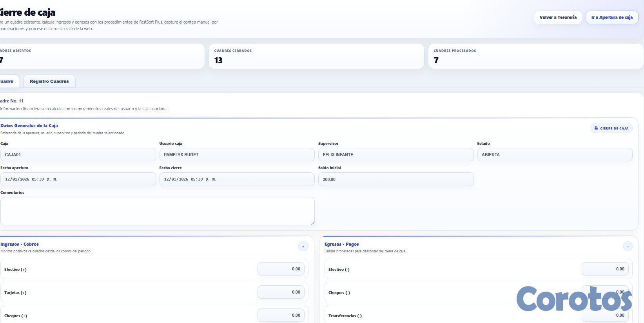This screenshot has height=323, width=644.
Task: Click the Estado field showing ABIERTA
Action: [554, 155]
